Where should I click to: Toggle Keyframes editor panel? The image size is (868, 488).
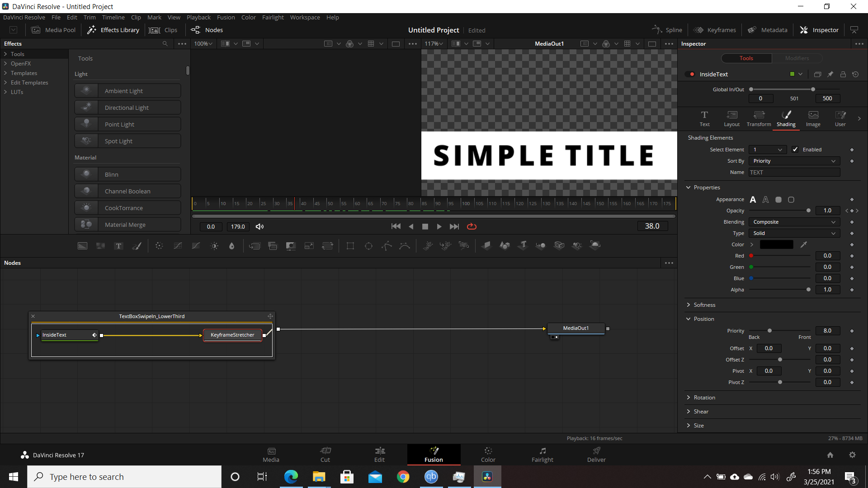coord(715,30)
